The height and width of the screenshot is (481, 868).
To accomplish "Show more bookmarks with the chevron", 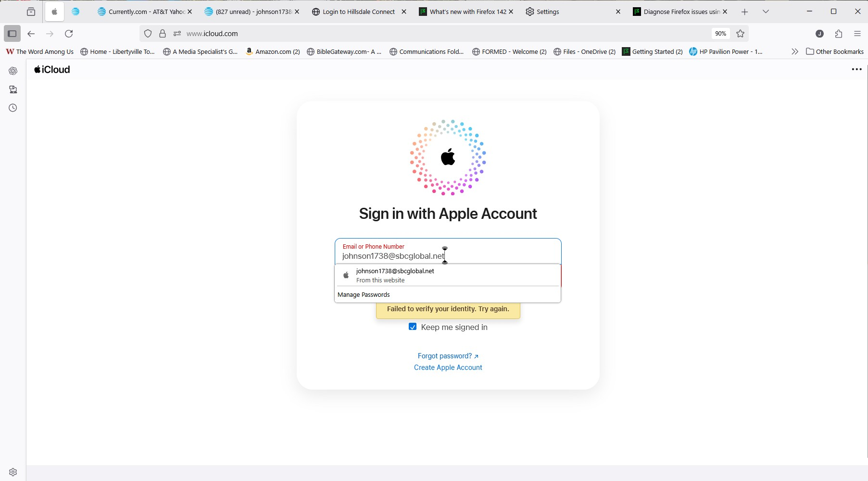I will tap(795, 51).
